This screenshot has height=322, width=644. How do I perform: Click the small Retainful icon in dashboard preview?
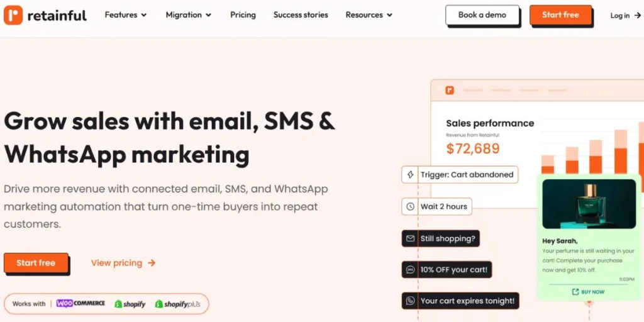pos(450,91)
